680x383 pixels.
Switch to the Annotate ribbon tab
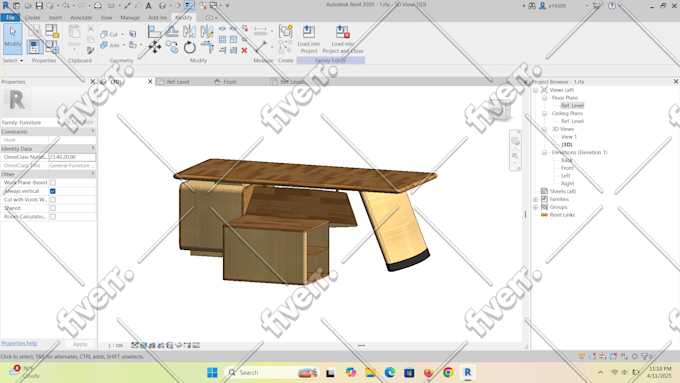[81, 18]
